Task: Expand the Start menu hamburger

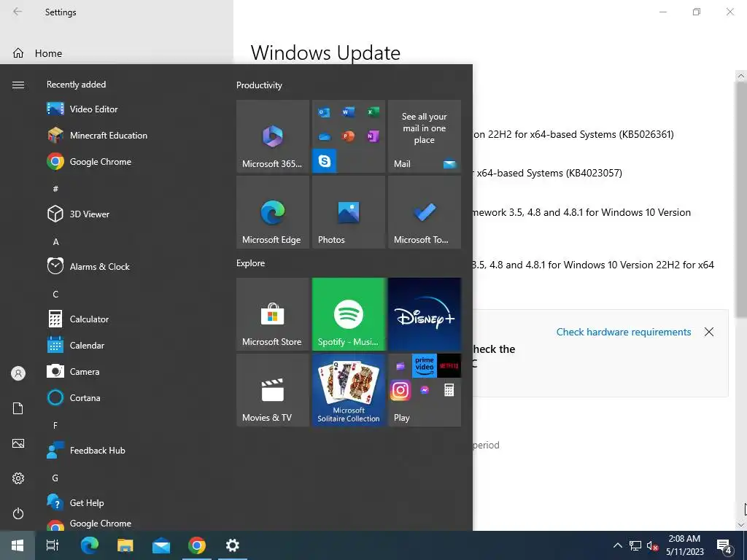Action: click(18, 85)
